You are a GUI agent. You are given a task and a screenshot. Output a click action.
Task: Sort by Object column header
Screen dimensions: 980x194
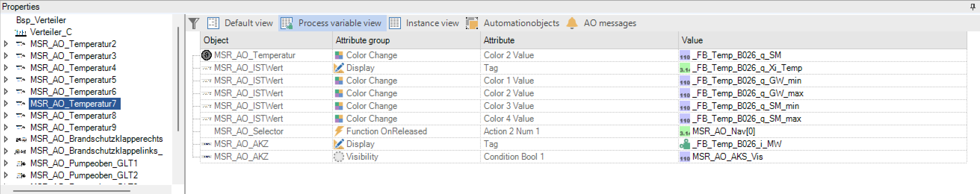pyautogui.click(x=266, y=40)
